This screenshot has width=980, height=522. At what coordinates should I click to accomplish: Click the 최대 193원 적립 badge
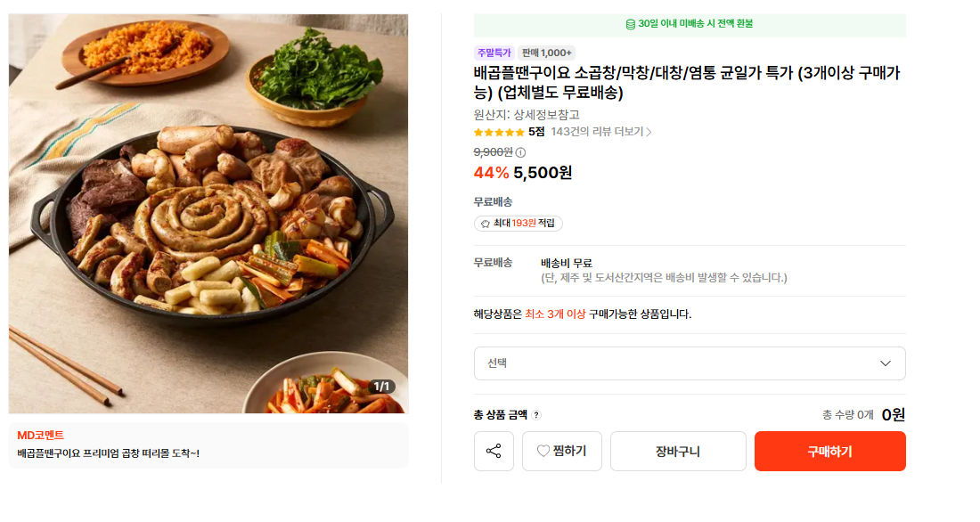pos(519,224)
